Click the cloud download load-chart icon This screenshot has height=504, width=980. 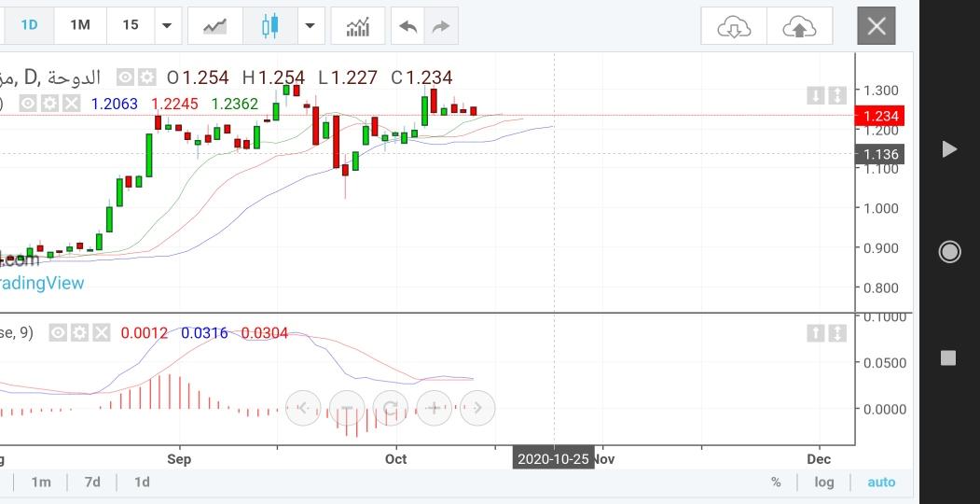point(734,26)
